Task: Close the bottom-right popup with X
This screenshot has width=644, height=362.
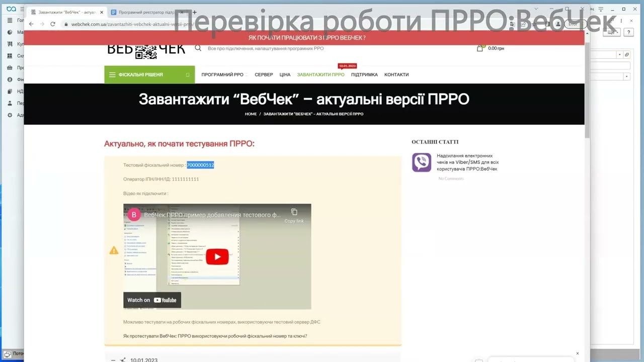Action: coord(578,353)
